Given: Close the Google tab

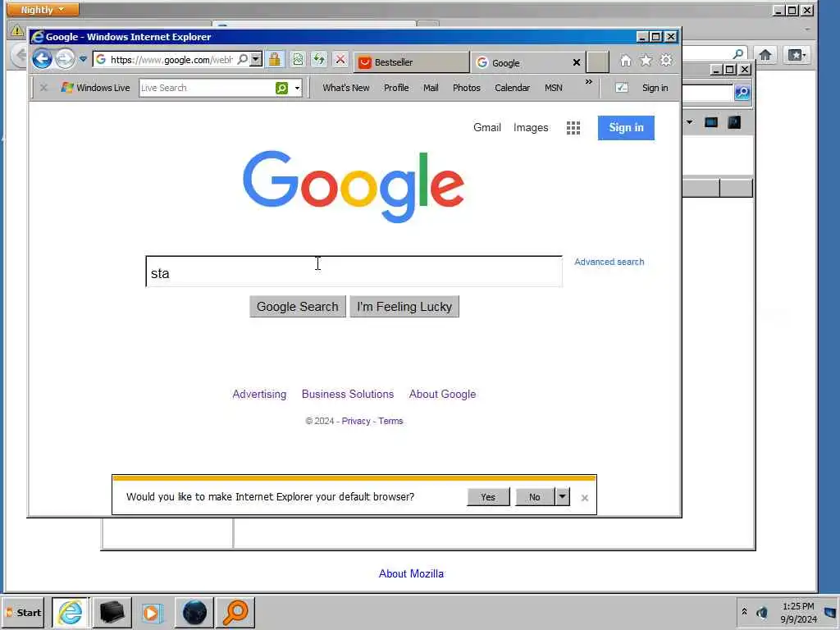Looking at the screenshot, I should coord(577,62).
